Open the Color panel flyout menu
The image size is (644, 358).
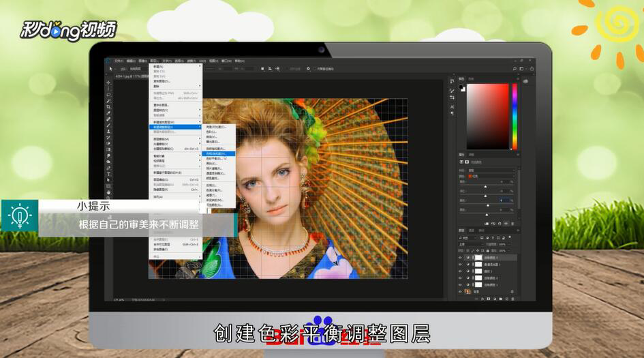[x=518, y=78]
